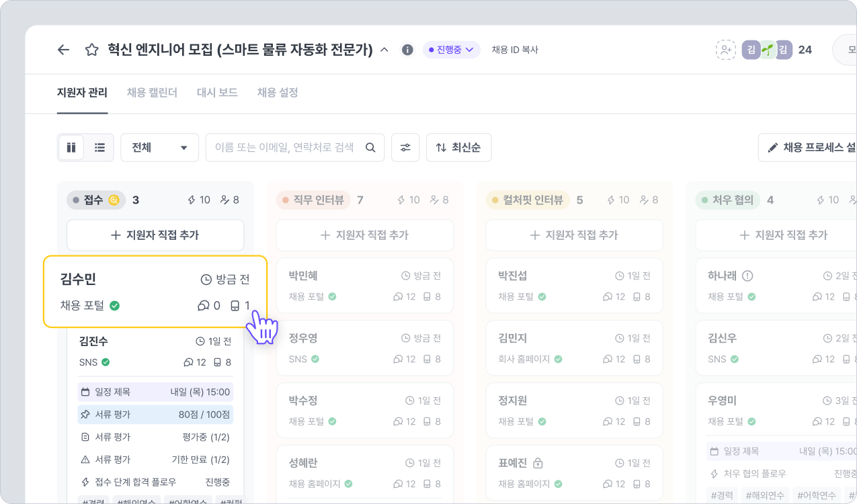Click the yellow search icon in 접수
857x504 pixels.
[x=114, y=200]
